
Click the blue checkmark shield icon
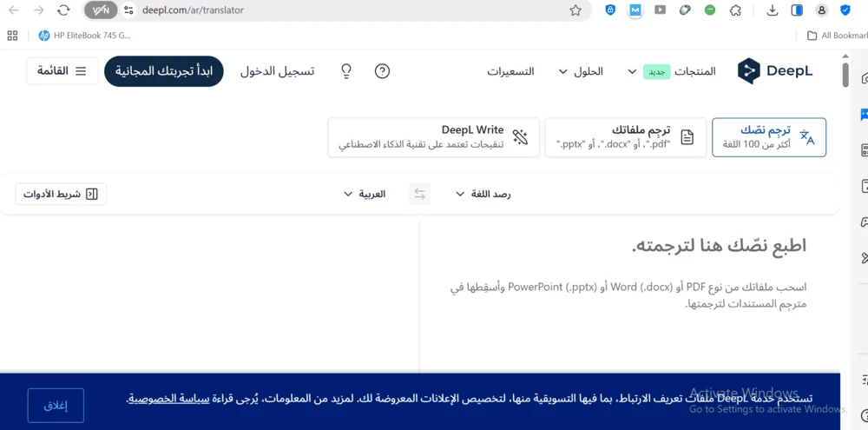845,10
